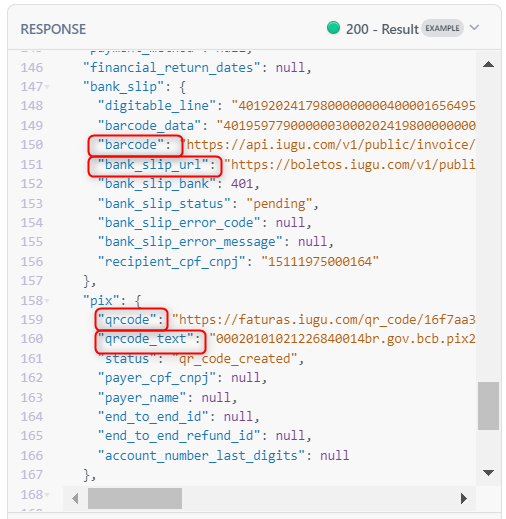Click the faturas.iugu.com qr_code URL value

click(323, 320)
